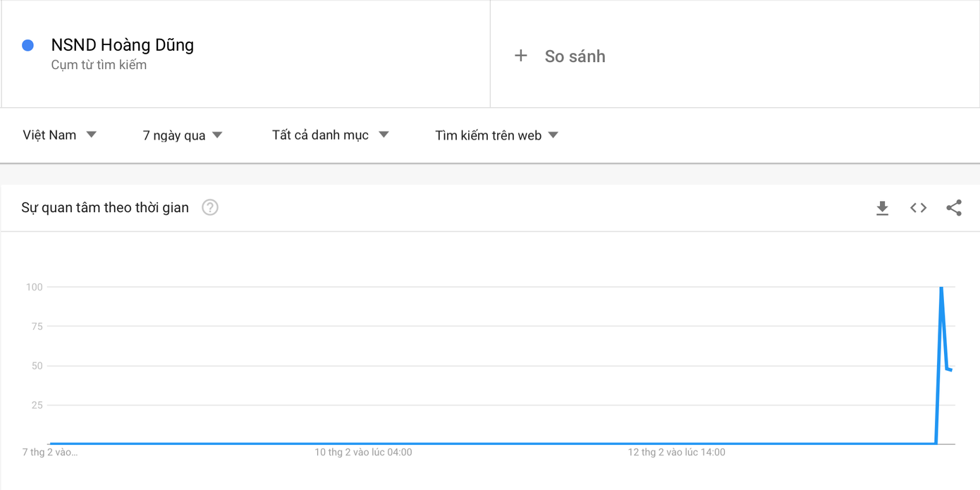The height and width of the screenshot is (490, 980).
Task: Click the 100 value on the y-axis
Action: [35, 287]
